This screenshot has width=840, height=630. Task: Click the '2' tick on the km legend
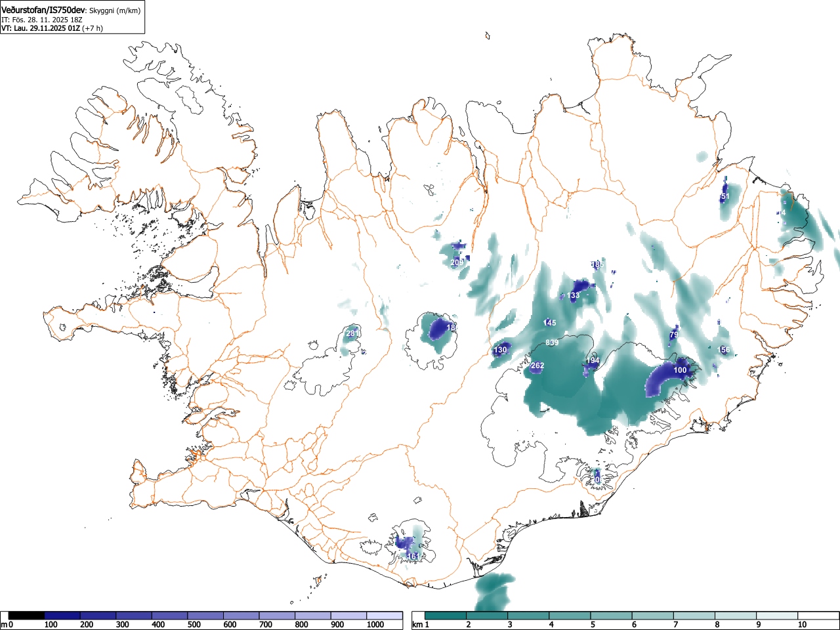coord(469,625)
